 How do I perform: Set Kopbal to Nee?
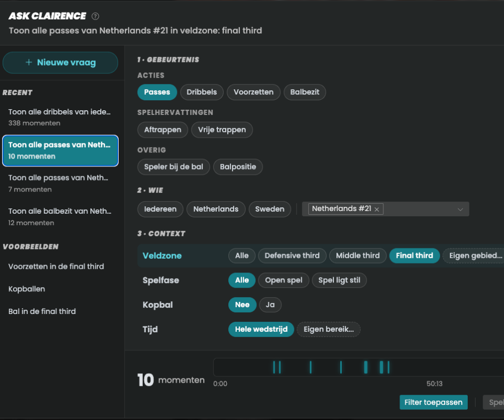point(242,304)
